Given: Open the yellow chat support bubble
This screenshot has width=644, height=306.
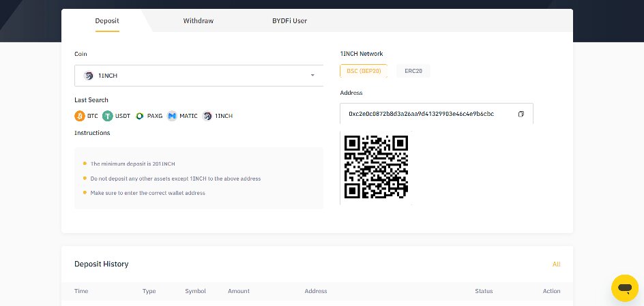Looking at the screenshot, I should click(625, 288).
